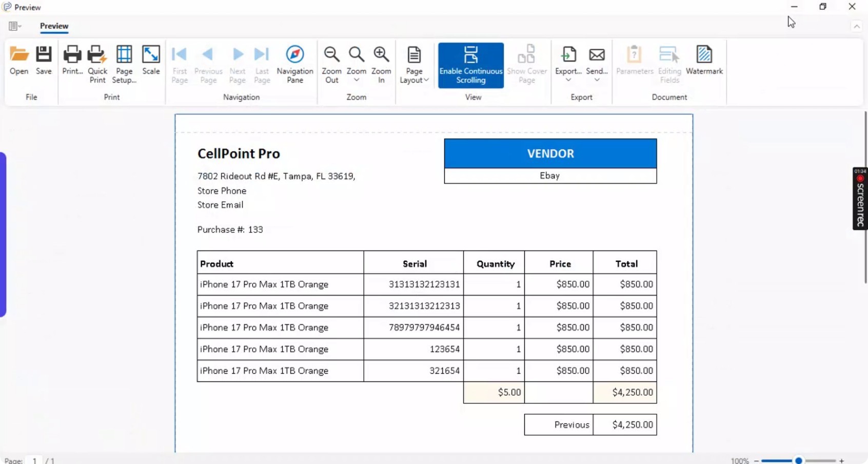Screen dimensions: 868x464
Task: Open the Send options dropdown
Action: tap(597, 65)
